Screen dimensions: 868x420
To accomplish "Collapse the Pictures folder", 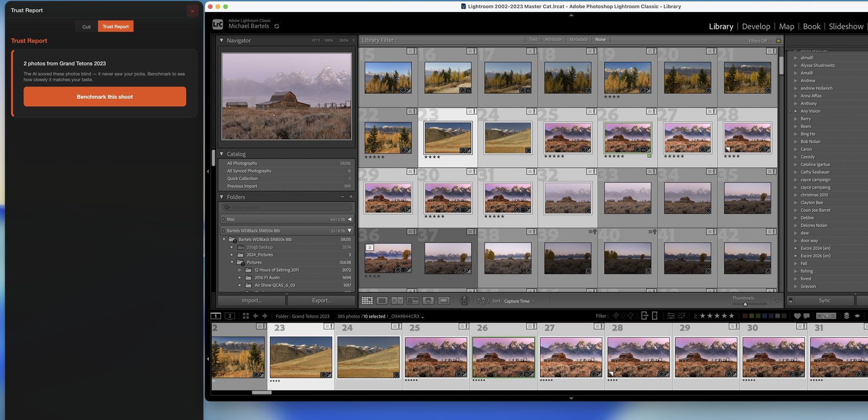I will [x=232, y=262].
